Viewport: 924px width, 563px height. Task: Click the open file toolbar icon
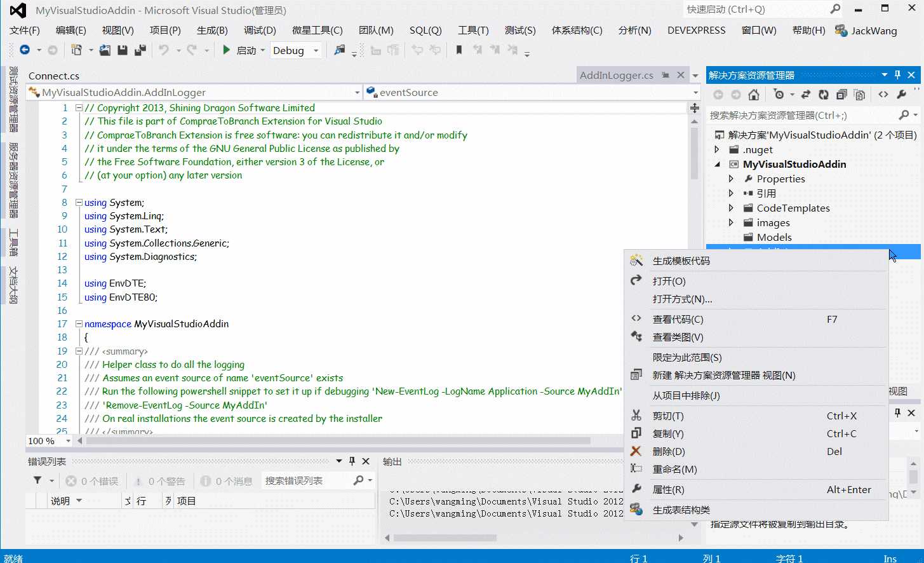point(105,50)
